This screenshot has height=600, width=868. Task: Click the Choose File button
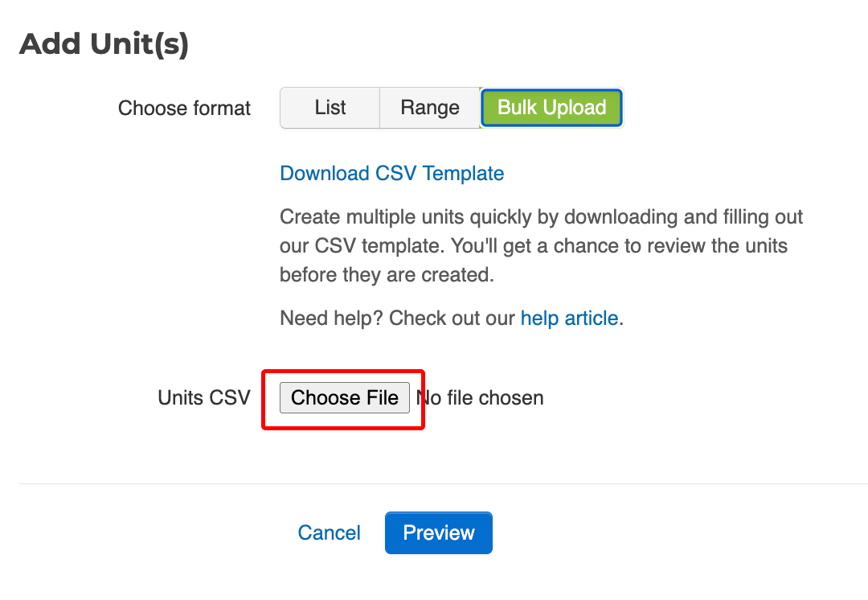tap(345, 397)
